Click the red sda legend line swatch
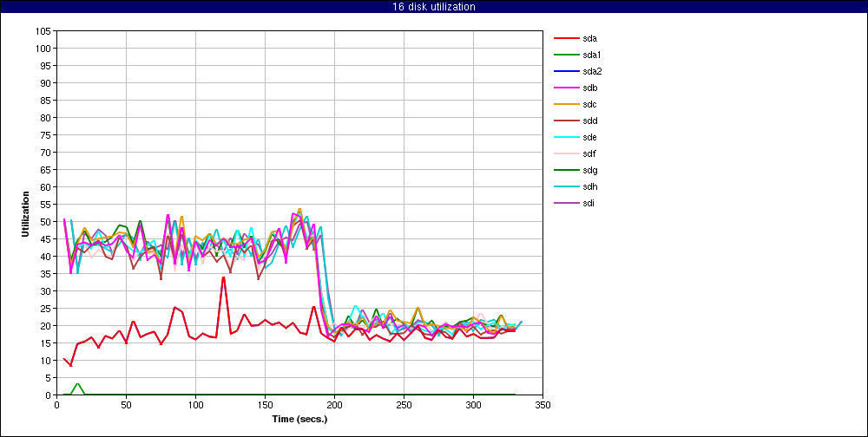The image size is (868, 437). tap(566, 39)
